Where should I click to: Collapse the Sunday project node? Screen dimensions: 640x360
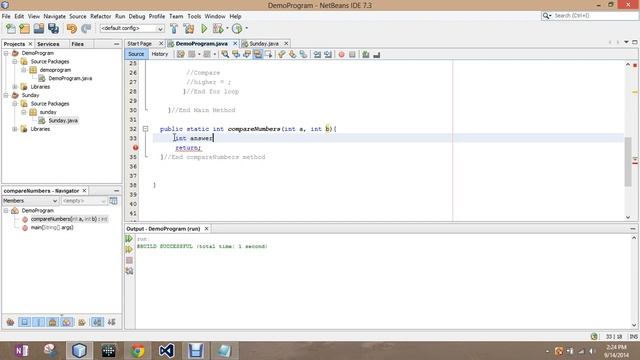[x=6, y=95]
